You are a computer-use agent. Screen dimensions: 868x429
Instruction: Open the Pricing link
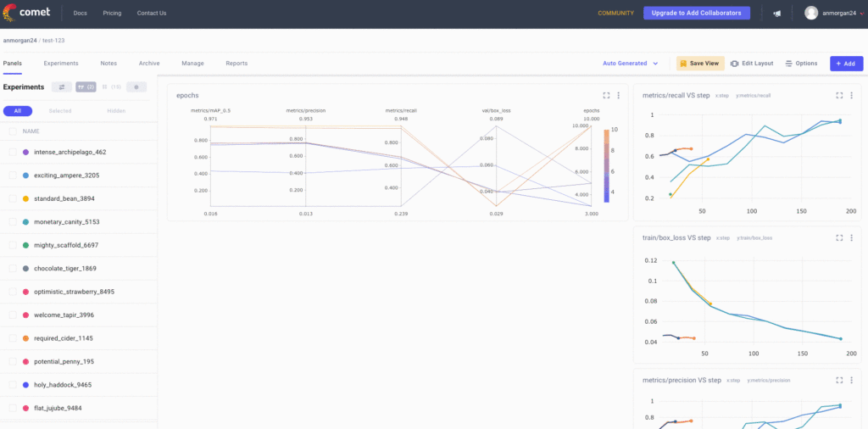113,14
